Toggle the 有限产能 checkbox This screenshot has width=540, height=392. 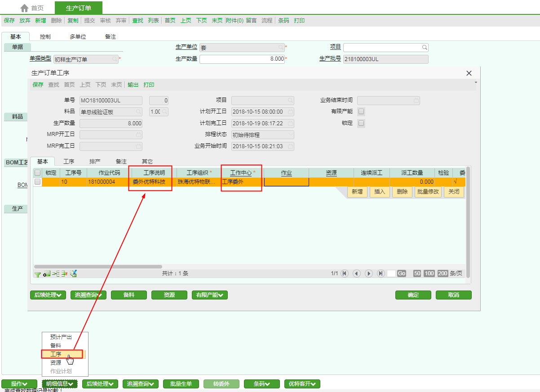click(x=361, y=111)
